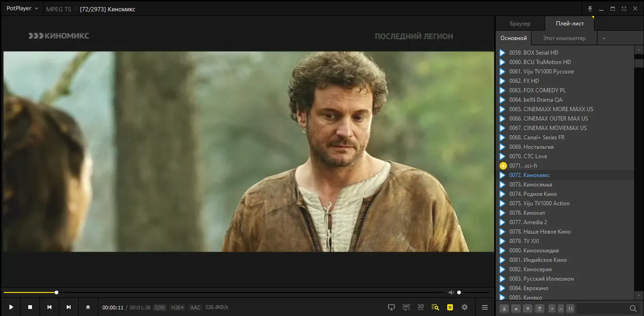644x316 pixels.
Task: Add an item to the playlist
Action: tap(552, 308)
